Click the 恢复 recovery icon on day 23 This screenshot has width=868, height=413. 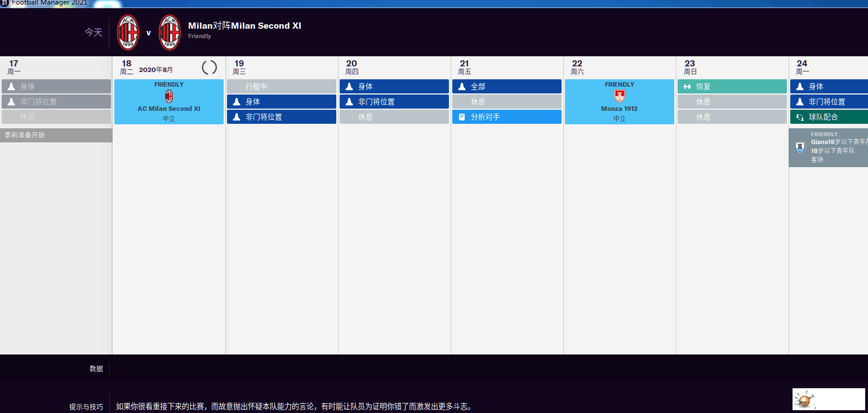687,87
